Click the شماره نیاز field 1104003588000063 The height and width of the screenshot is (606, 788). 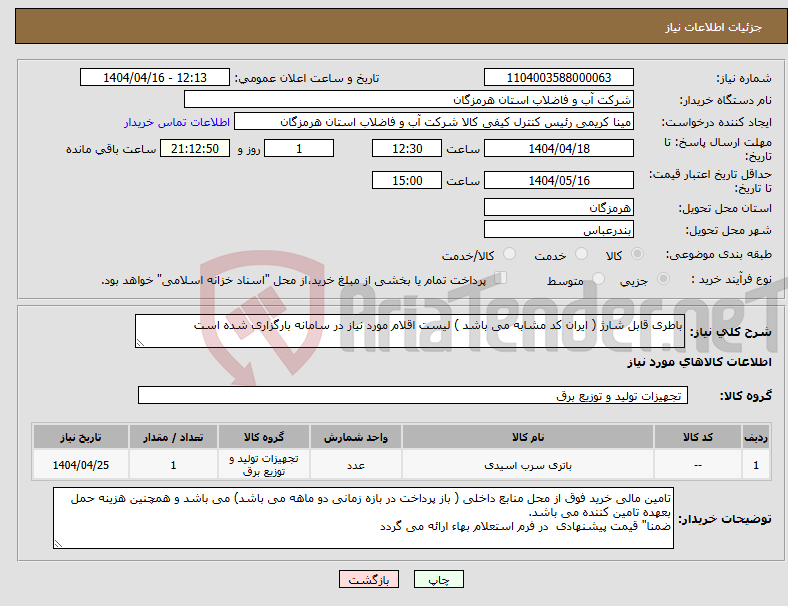[558, 77]
